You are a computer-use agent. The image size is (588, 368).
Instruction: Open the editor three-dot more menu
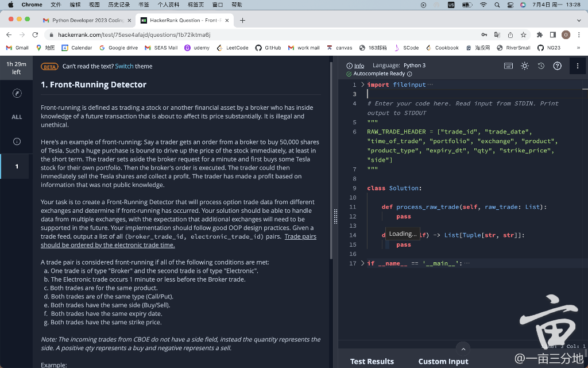click(578, 66)
